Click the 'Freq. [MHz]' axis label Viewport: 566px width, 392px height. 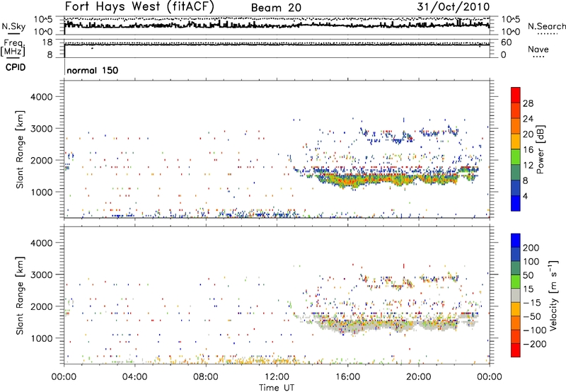(x=13, y=47)
